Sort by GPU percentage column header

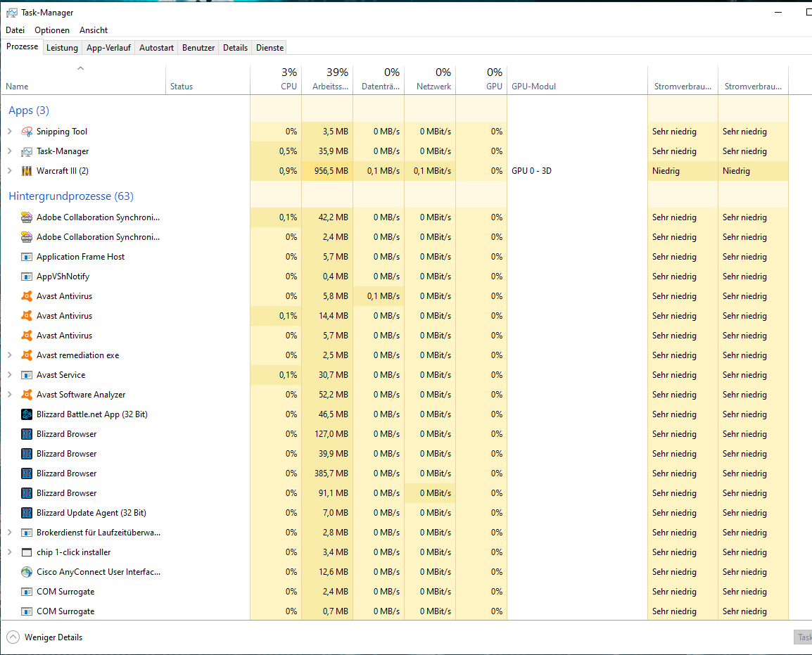tap(481, 80)
